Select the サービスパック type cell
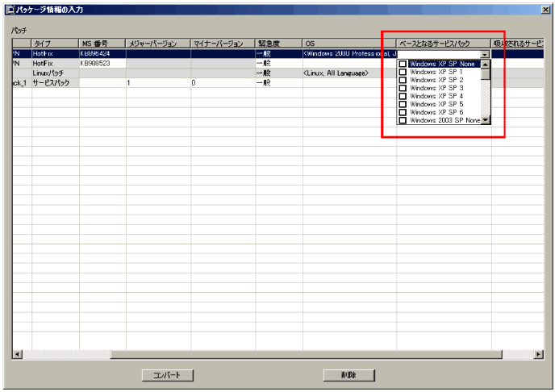 coord(56,83)
